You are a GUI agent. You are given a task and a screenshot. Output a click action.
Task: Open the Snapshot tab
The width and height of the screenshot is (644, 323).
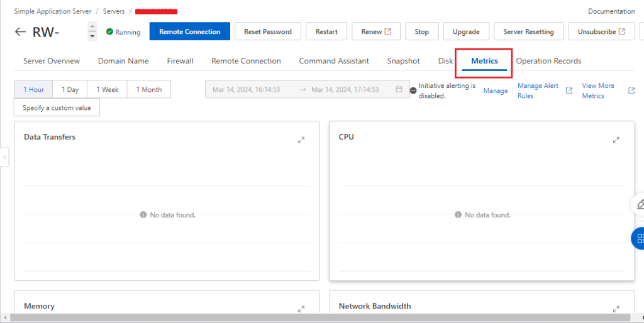(403, 61)
